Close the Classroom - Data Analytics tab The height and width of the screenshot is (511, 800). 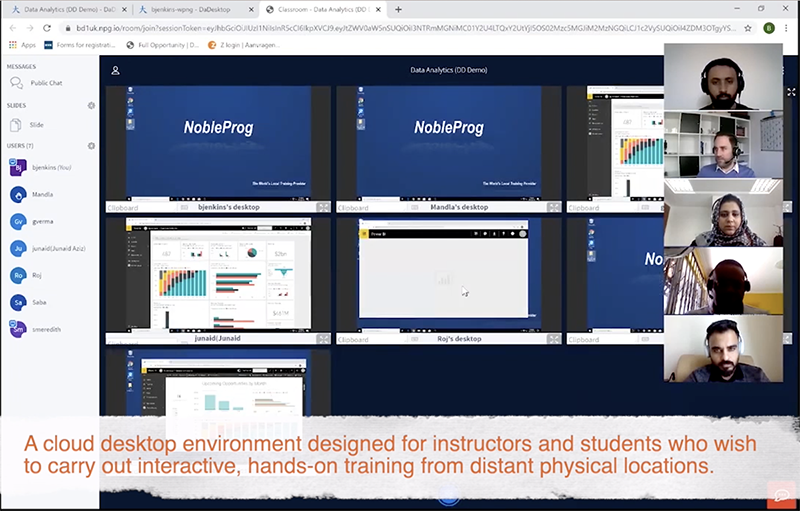378,9
